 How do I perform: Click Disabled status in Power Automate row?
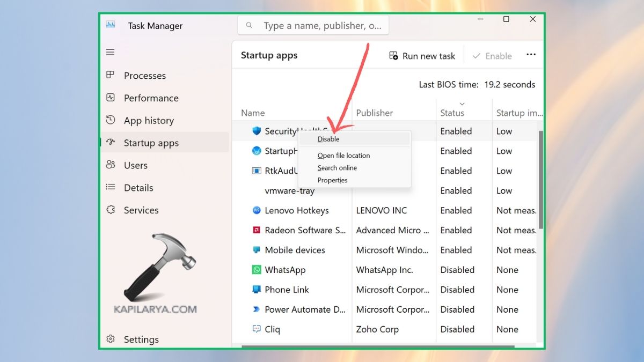(457, 309)
